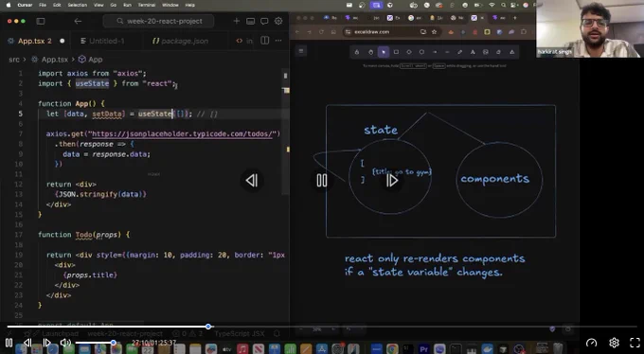Select the Excalidraw arrow tool
Viewport: 644px width, 354px height.
(435, 52)
